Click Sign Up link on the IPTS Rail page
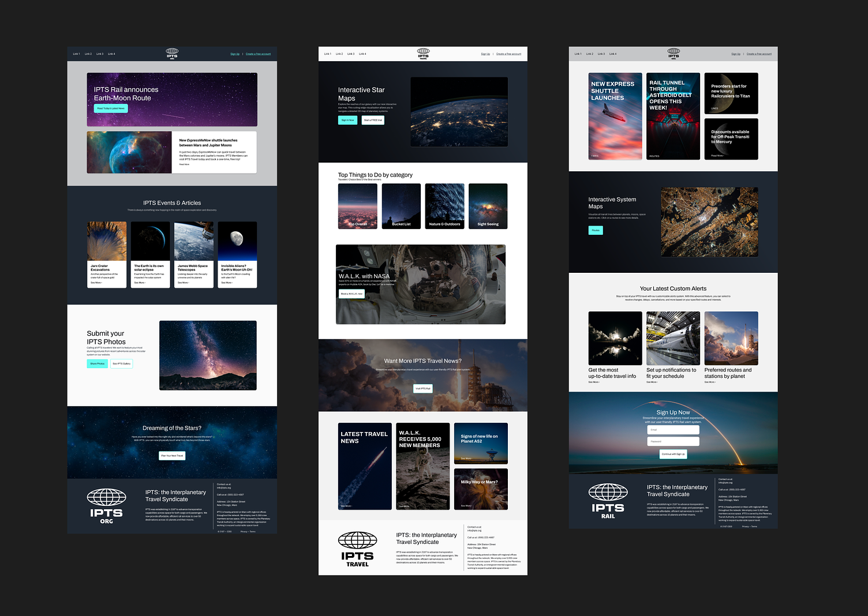 (x=736, y=54)
